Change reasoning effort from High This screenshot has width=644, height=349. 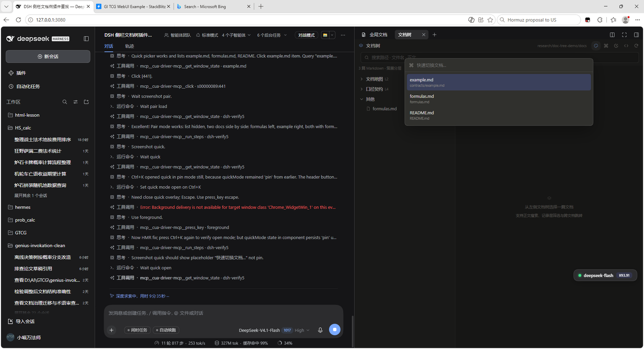(x=302, y=330)
